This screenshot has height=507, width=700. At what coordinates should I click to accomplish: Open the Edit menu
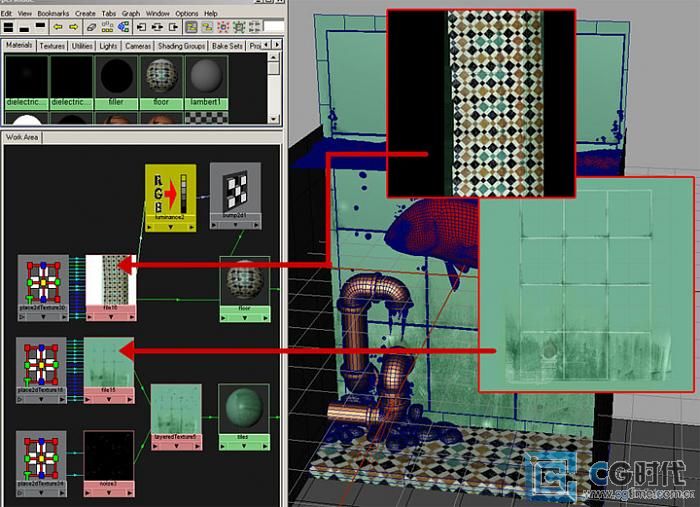6,13
